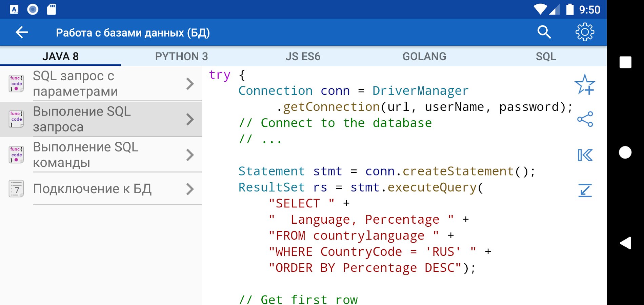Tap the '// ...' comment line

coord(260,139)
